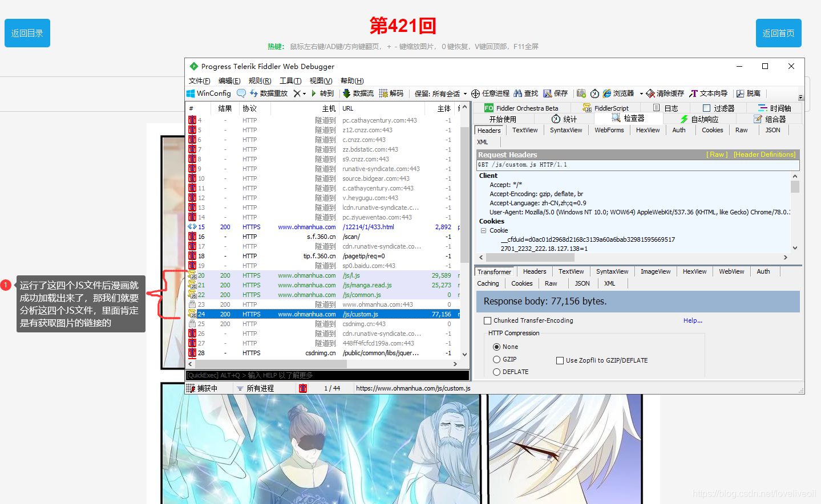
Task: Switch to the 自动响应 AutoResponder tab
Action: point(699,119)
